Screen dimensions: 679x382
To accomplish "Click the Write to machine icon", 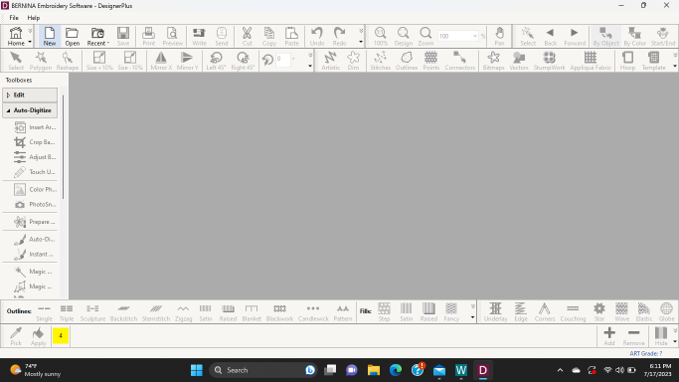I will [199, 36].
